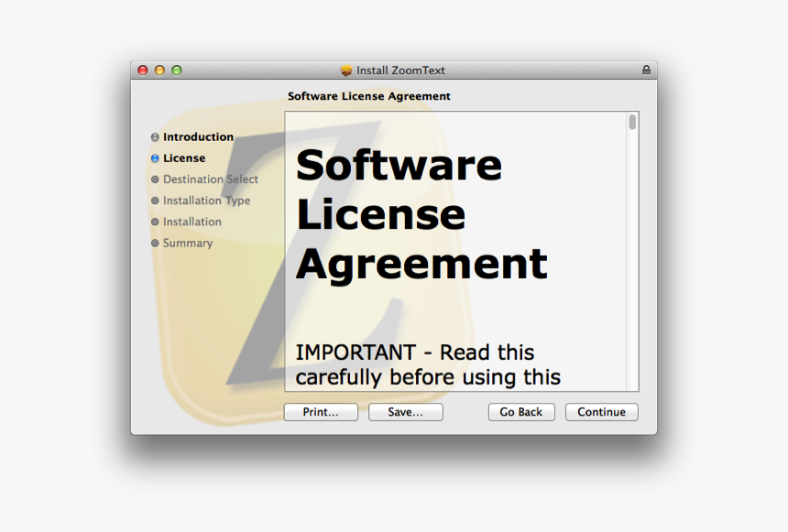This screenshot has width=788, height=532.
Task: Click the Summary step label
Action: (x=188, y=244)
